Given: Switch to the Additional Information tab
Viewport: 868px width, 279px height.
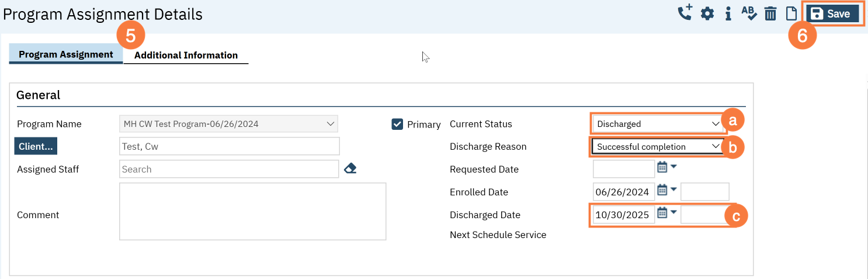Looking at the screenshot, I should (186, 56).
